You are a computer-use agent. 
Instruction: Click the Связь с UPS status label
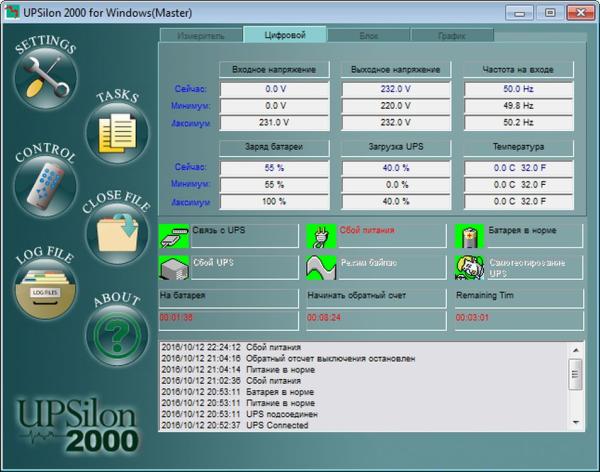(x=219, y=230)
